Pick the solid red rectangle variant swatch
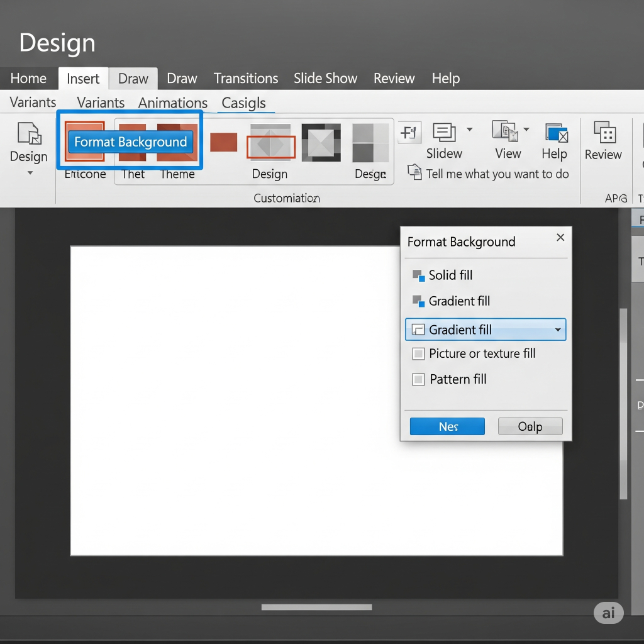Viewport: 644px width, 644px height. point(223,142)
